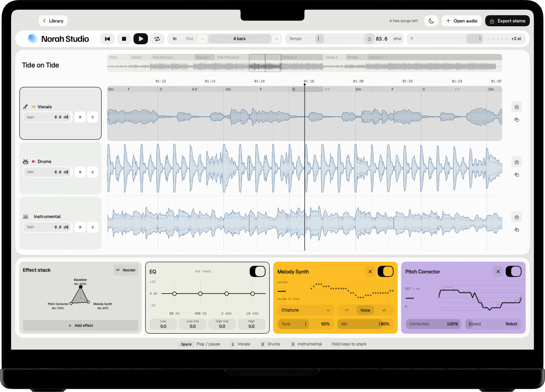This screenshot has width=545, height=392.
Task: Skip back to start of song
Action: (107, 39)
